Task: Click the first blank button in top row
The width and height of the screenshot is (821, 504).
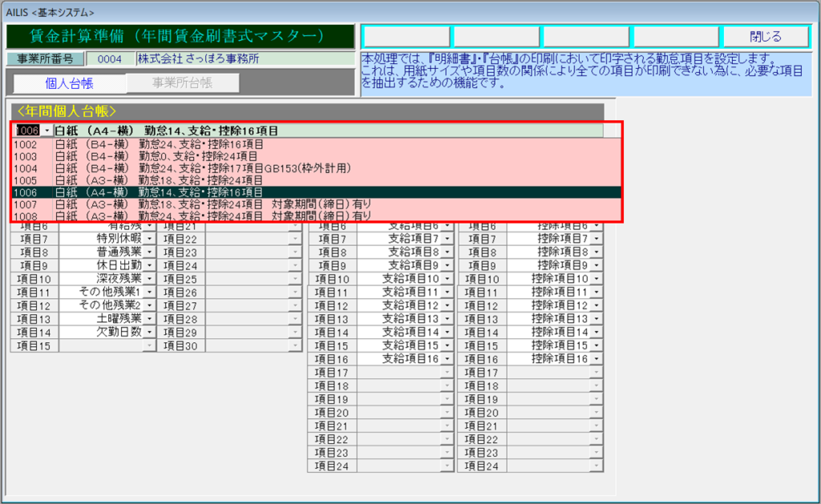Action: coord(406,37)
